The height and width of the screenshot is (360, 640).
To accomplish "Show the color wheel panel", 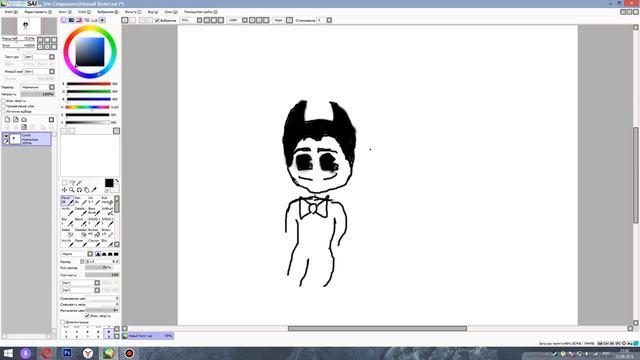I will [x=64, y=20].
